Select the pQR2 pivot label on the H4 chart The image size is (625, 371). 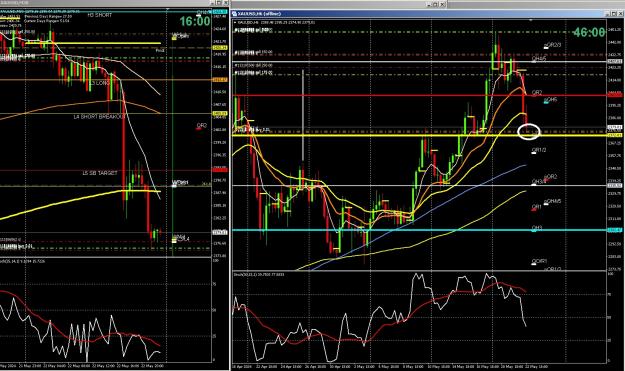coord(550,177)
